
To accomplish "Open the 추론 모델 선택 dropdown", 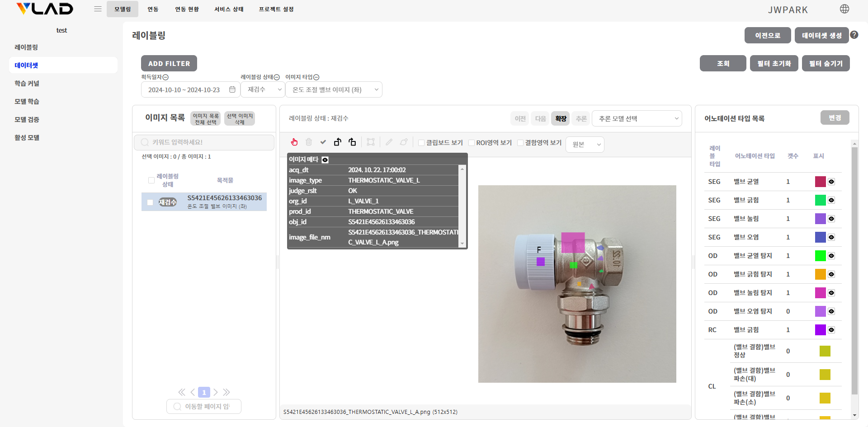I will pyautogui.click(x=637, y=118).
